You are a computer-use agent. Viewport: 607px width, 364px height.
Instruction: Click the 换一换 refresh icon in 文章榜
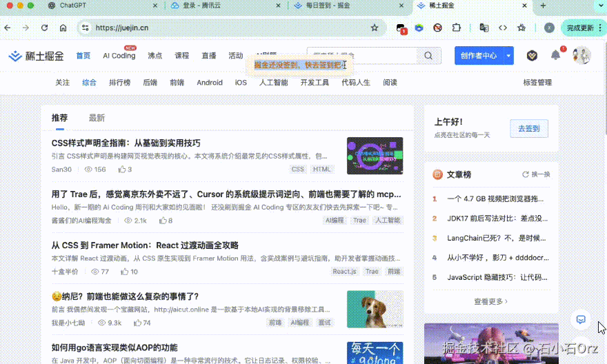point(526,174)
